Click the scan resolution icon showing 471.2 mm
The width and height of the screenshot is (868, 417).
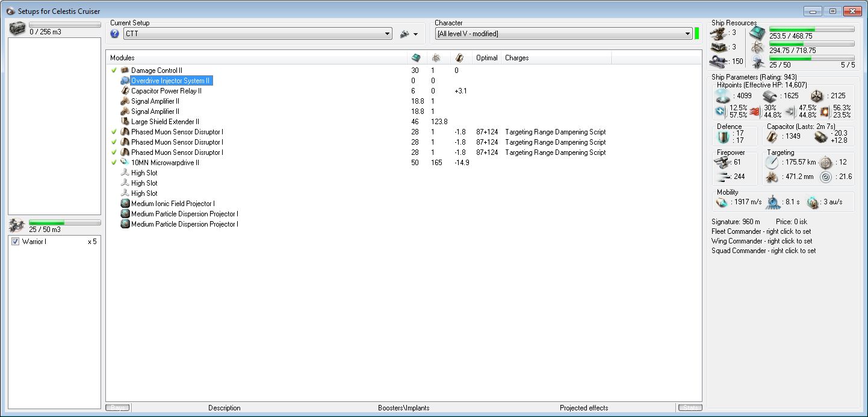click(772, 177)
